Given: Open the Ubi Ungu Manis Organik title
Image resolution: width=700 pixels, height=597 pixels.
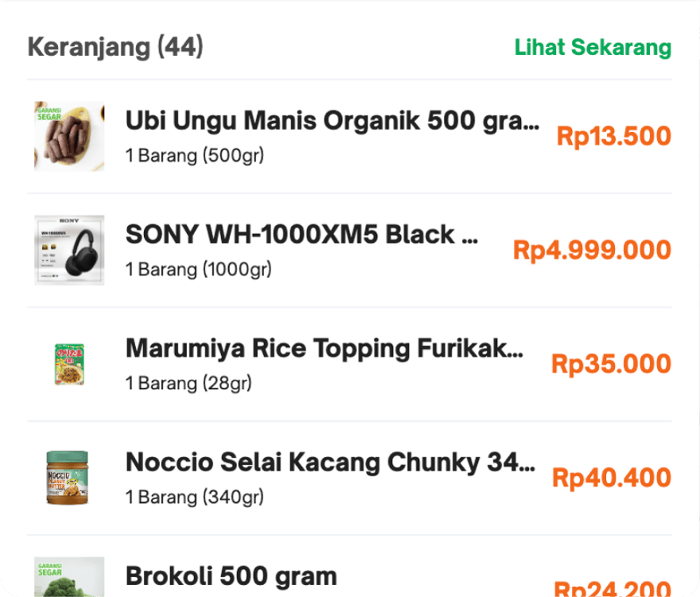Looking at the screenshot, I should pyautogui.click(x=332, y=121).
